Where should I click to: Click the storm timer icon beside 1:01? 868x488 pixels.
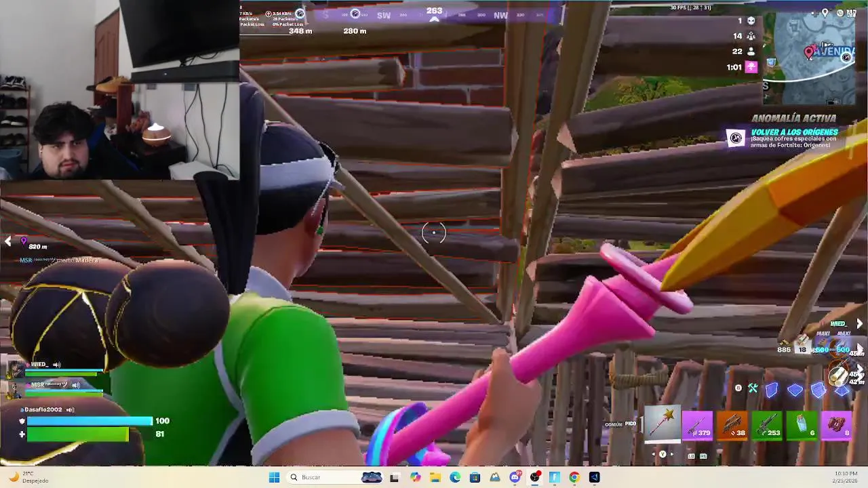[x=751, y=66]
